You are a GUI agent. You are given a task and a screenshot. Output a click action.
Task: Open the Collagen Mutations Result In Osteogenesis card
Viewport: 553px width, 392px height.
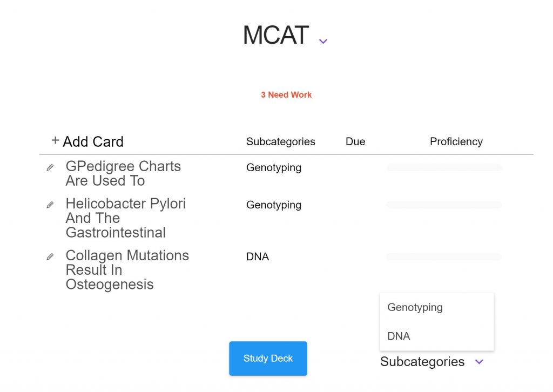tap(127, 270)
